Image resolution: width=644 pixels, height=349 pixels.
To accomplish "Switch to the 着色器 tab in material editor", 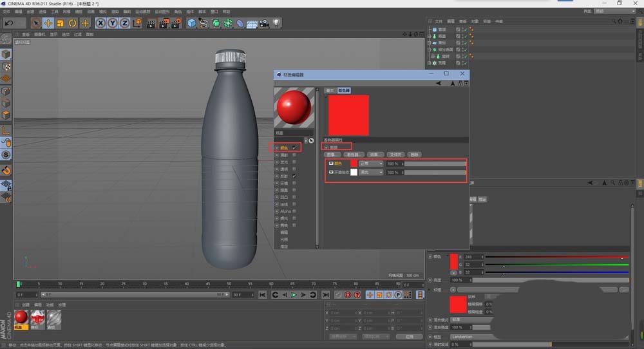I will [x=345, y=91].
